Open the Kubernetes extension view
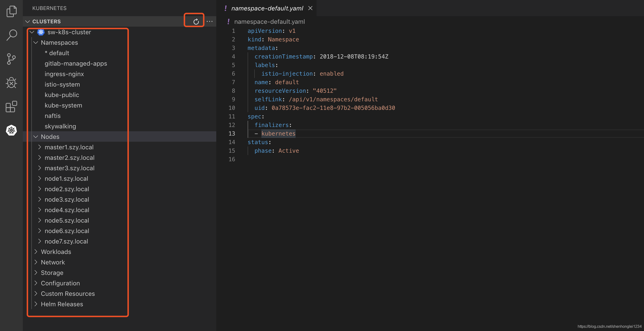 click(x=11, y=130)
